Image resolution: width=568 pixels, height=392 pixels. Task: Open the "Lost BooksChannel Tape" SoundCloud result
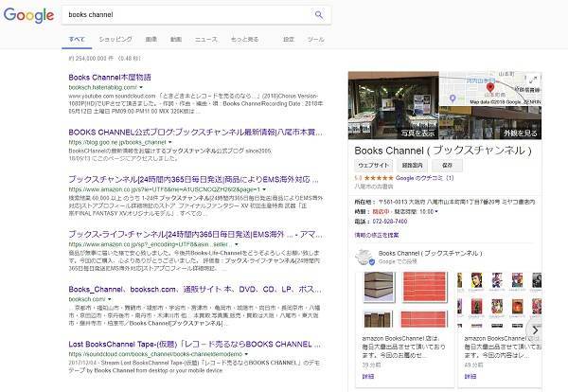pyautogui.click(x=194, y=344)
